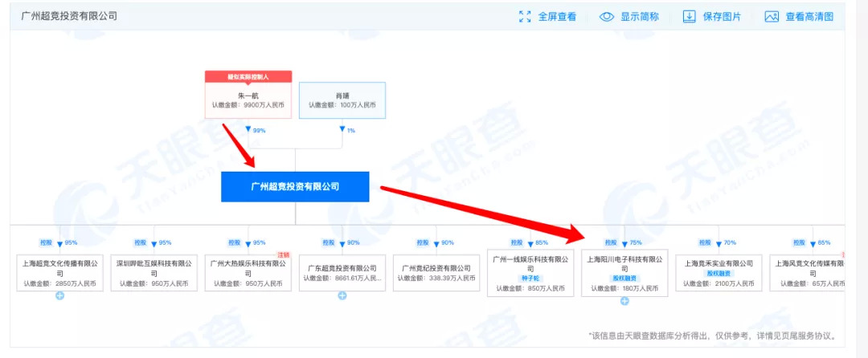Click the fullscreen view icon
The image size is (868, 358).
pyautogui.click(x=525, y=17)
